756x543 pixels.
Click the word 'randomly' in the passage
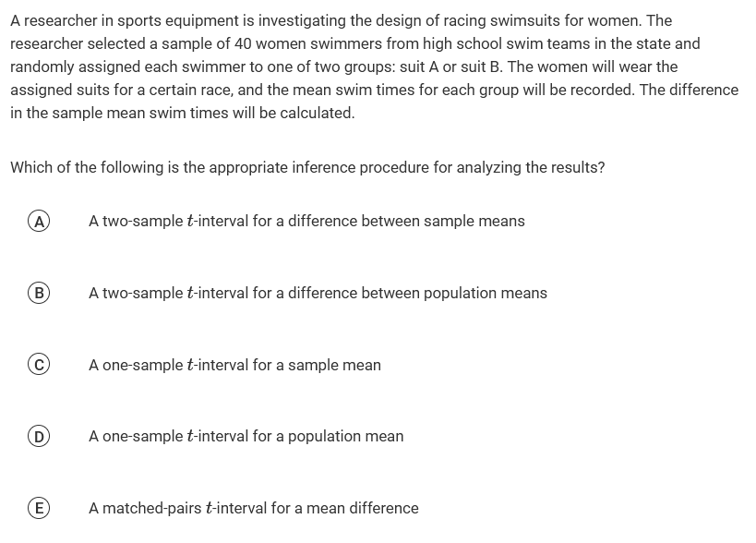point(41,66)
